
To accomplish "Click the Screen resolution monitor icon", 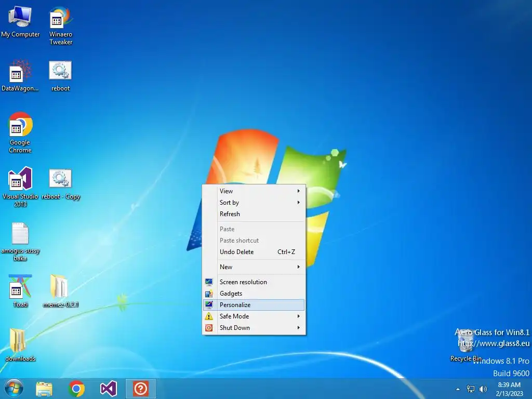I will [209, 282].
